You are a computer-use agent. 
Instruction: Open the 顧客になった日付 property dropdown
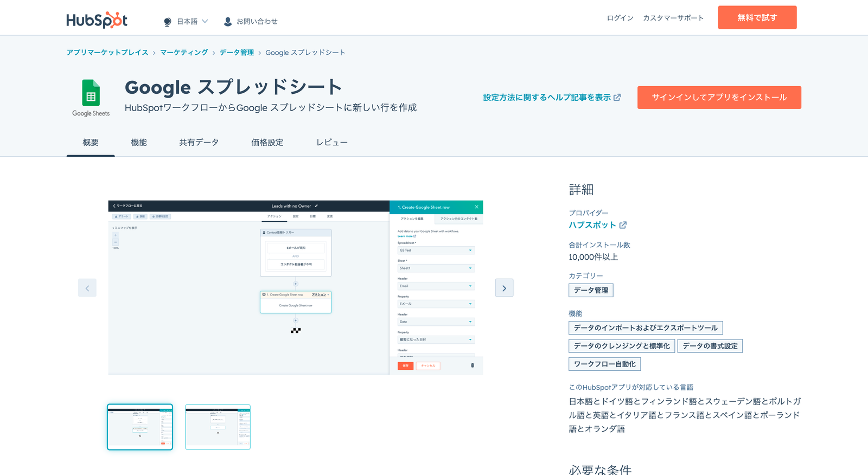click(x=436, y=340)
